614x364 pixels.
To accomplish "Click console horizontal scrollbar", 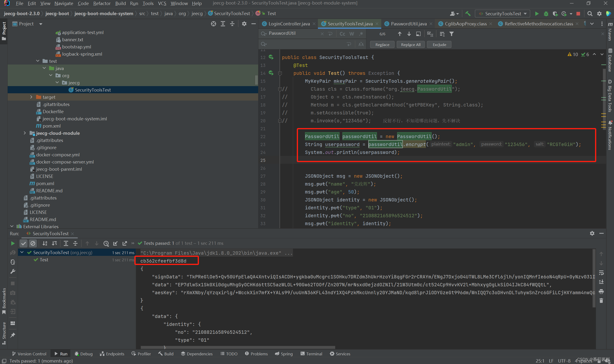I will 238,347.
